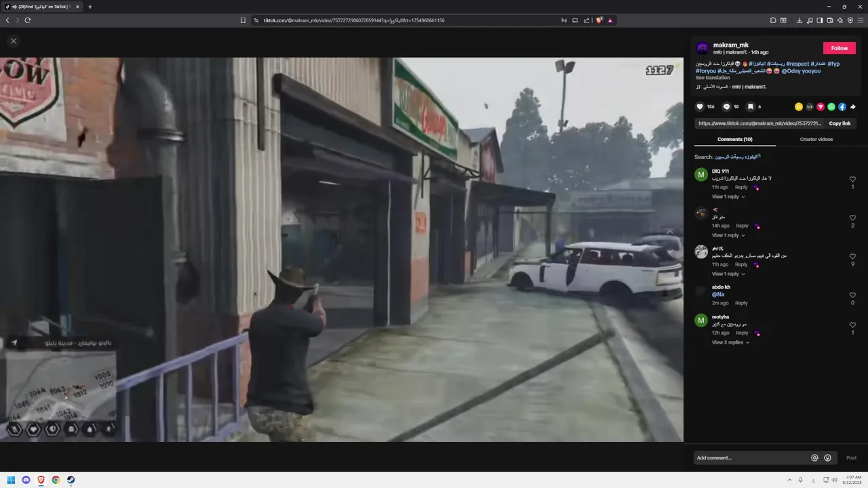Reply to DIQ 911's comment
868x488 pixels.
point(741,187)
